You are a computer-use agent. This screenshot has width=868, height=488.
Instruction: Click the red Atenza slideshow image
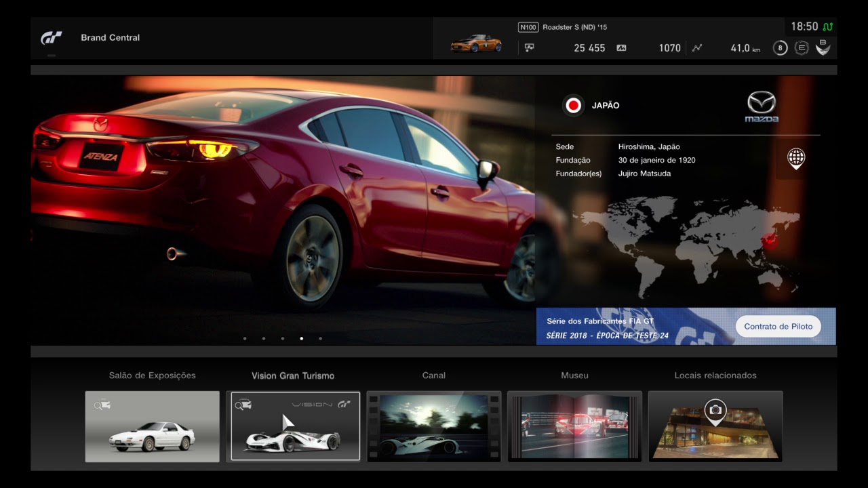[283, 210]
